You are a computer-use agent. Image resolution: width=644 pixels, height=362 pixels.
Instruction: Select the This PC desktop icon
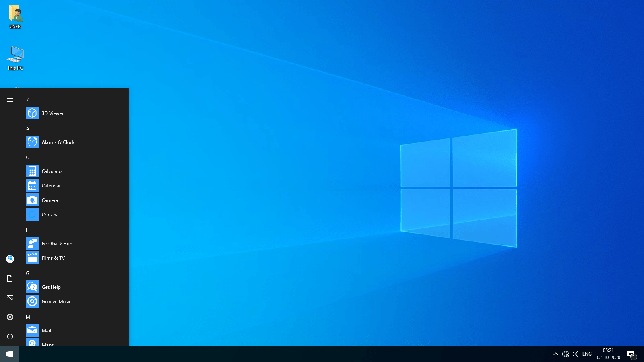tap(15, 58)
